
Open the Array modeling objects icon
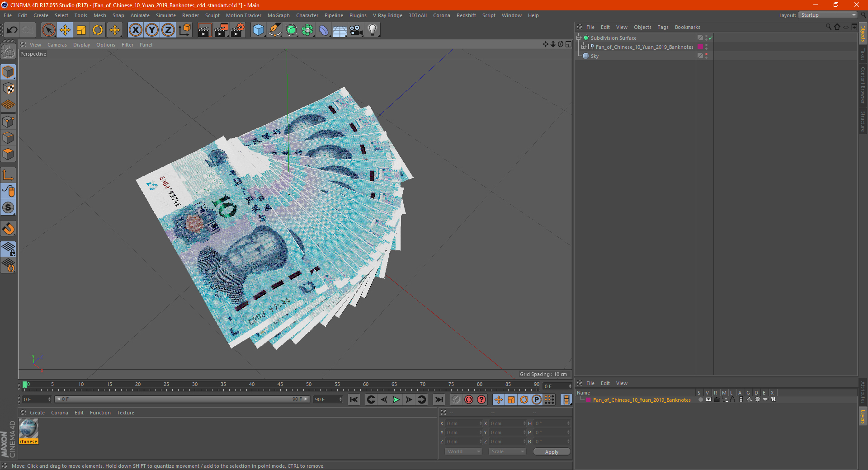(307, 30)
